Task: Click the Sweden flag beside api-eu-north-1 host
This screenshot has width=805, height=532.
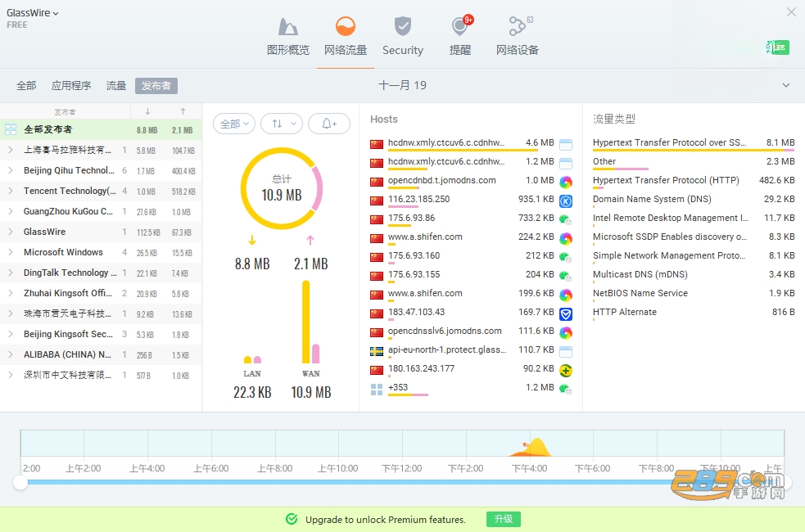Action: (377, 351)
